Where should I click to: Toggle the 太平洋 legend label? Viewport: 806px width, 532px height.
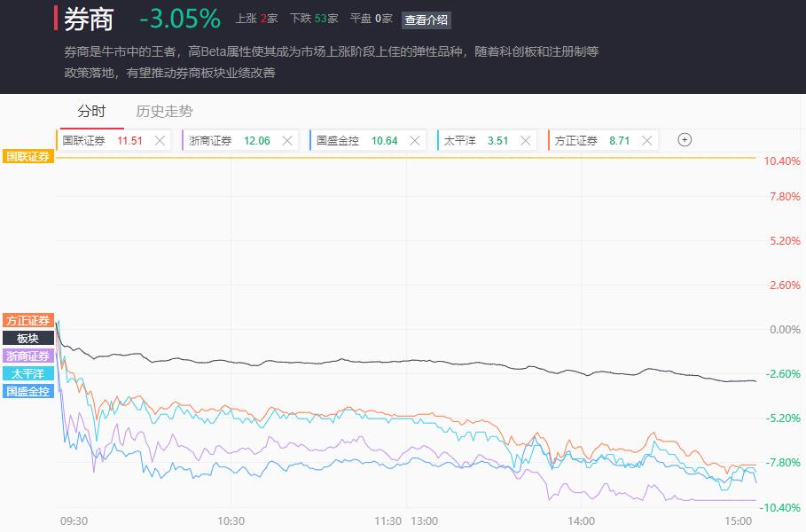tap(28, 373)
